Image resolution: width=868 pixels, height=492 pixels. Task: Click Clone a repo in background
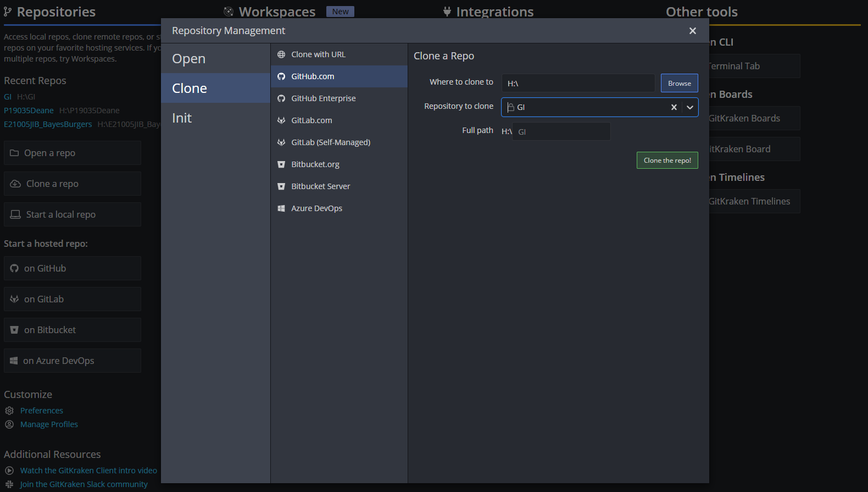(73, 184)
